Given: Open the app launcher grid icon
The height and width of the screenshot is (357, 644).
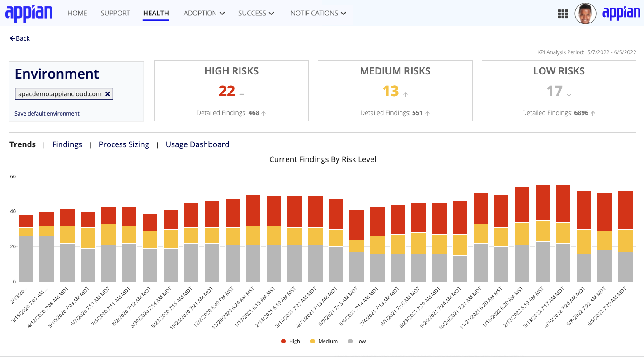Looking at the screenshot, I should [x=563, y=14].
